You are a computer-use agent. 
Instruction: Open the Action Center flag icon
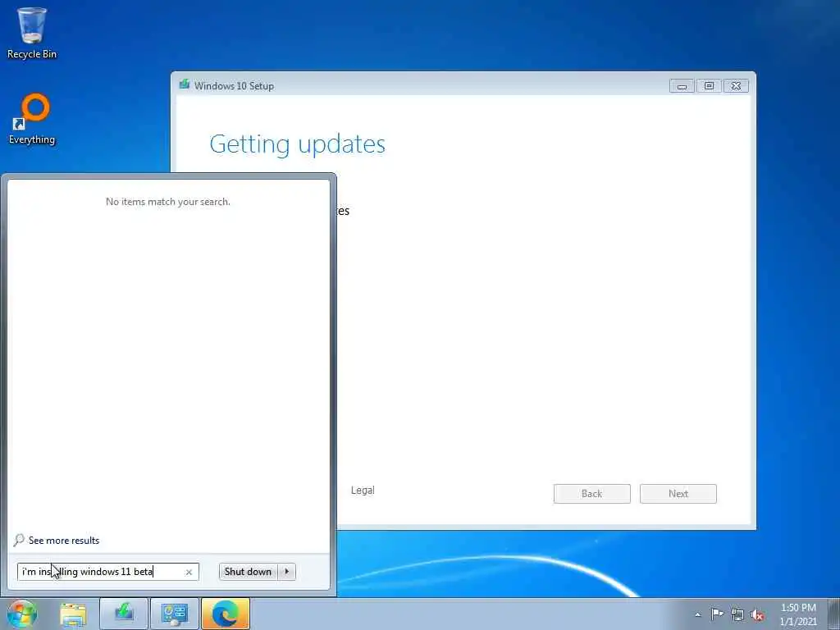pyautogui.click(x=717, y=614)
